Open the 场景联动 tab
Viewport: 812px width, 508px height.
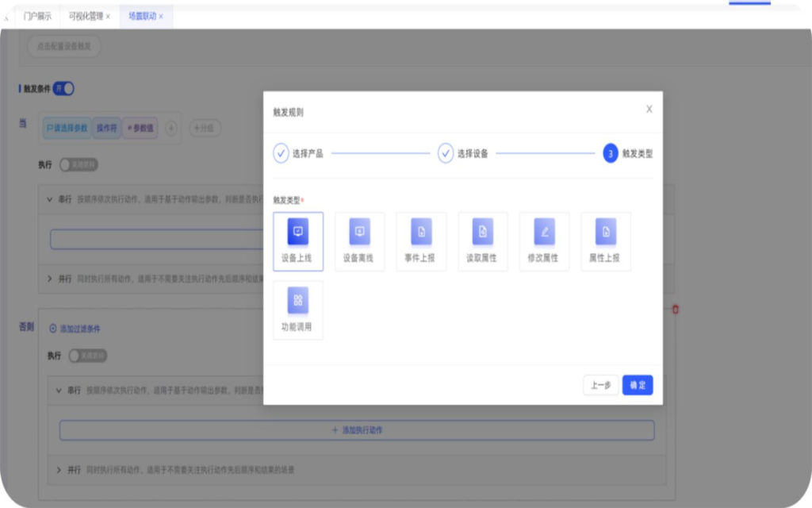[x=142, y=16]
